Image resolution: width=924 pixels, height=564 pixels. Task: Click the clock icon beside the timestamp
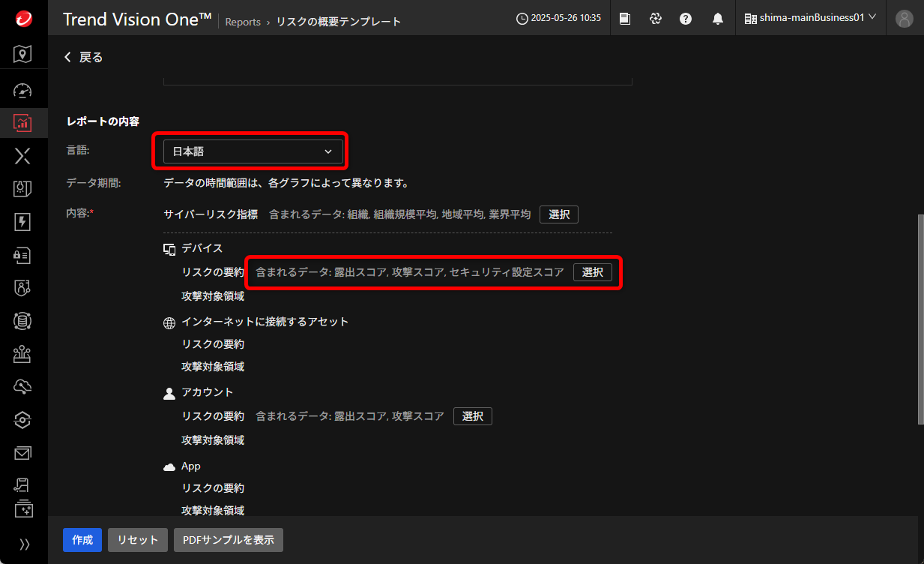tap(522, 19)
